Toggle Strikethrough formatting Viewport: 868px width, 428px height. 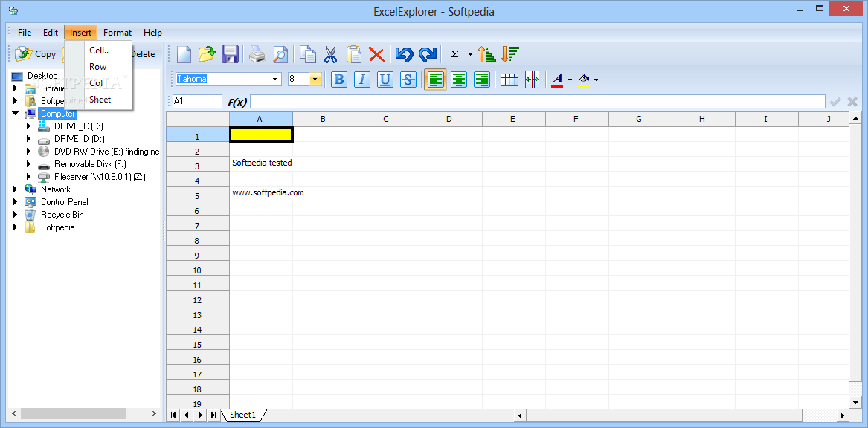click(x=408, y=80)
